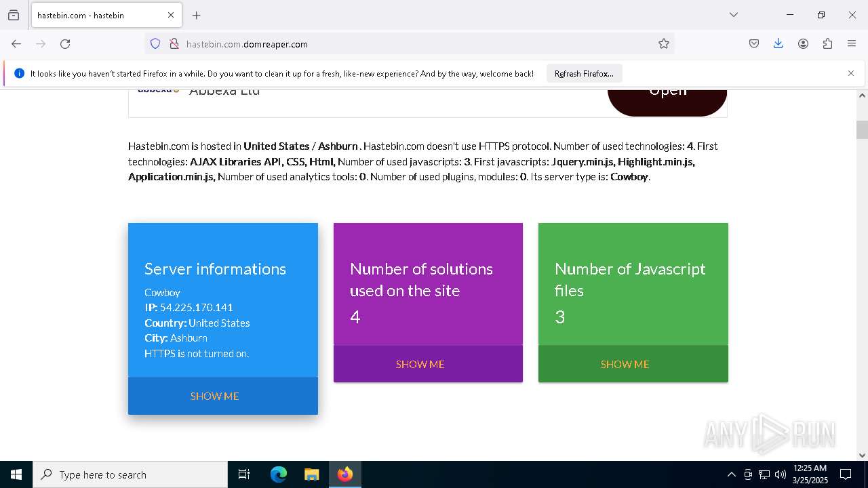The height and width of the screenshot is (488, 868).
Task: Select the number 3 in green card
Action: coord(560,317)
